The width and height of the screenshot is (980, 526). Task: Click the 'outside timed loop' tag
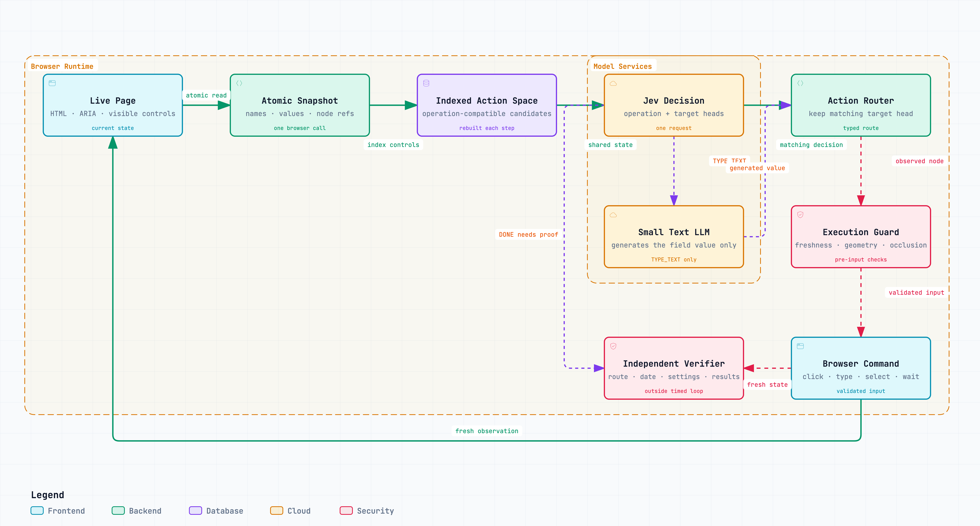point(674,391)
